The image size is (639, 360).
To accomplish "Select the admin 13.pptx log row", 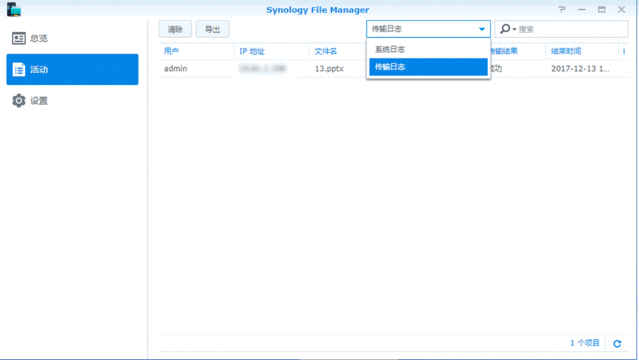I will (393, 68).
